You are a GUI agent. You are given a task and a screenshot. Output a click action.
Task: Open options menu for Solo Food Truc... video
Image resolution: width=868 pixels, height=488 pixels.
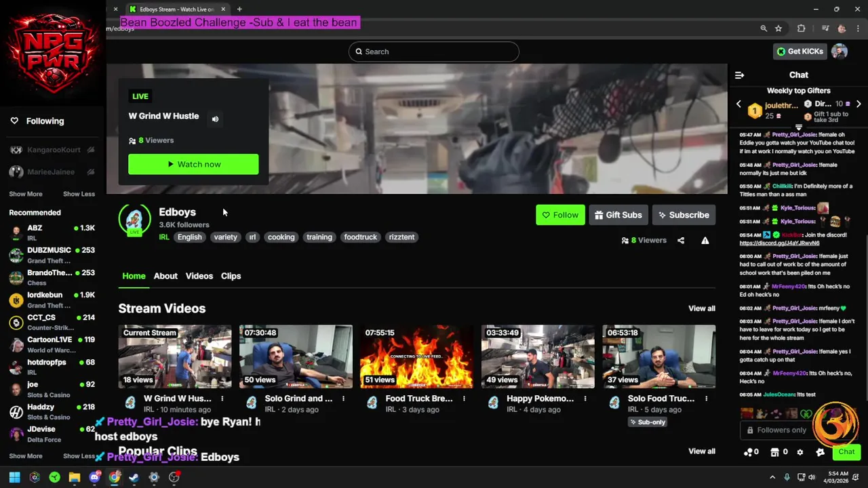[x=706, y=399]
